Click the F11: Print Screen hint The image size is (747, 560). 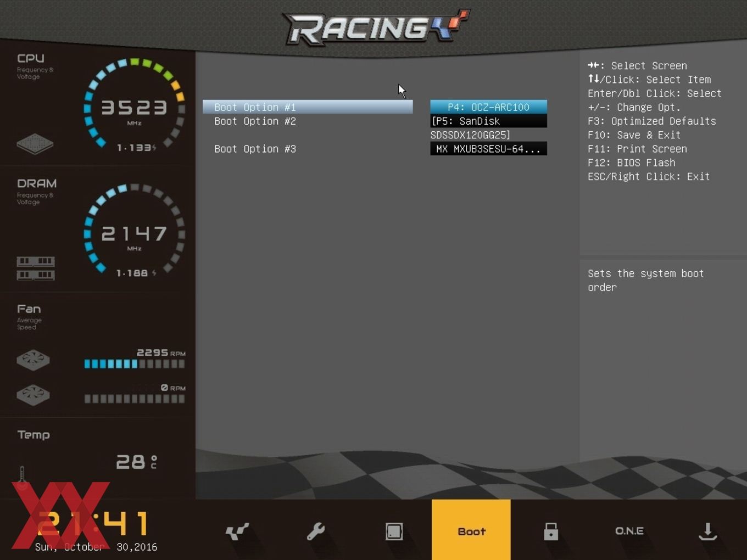click(x=637, y=149)
